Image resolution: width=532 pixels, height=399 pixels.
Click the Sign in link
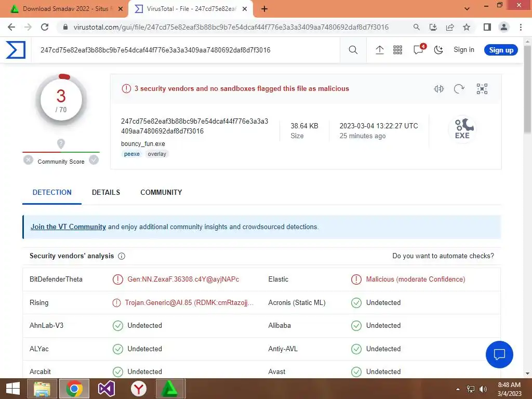(464, 49)
